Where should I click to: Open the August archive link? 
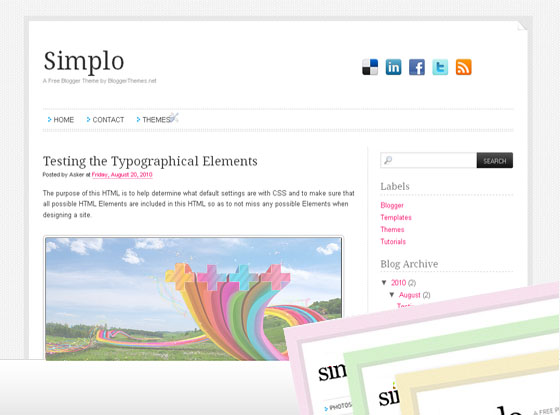(410, 295)
